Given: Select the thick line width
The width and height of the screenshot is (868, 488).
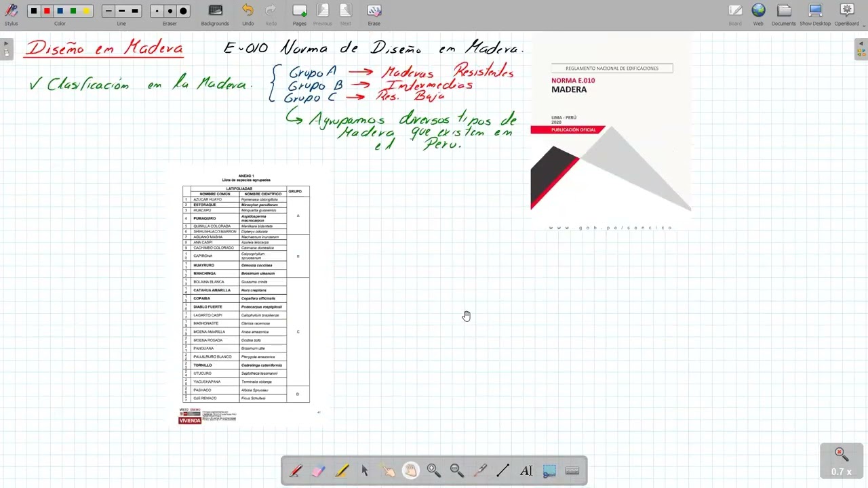Looking at the screenshot, I should coord(134,11).
